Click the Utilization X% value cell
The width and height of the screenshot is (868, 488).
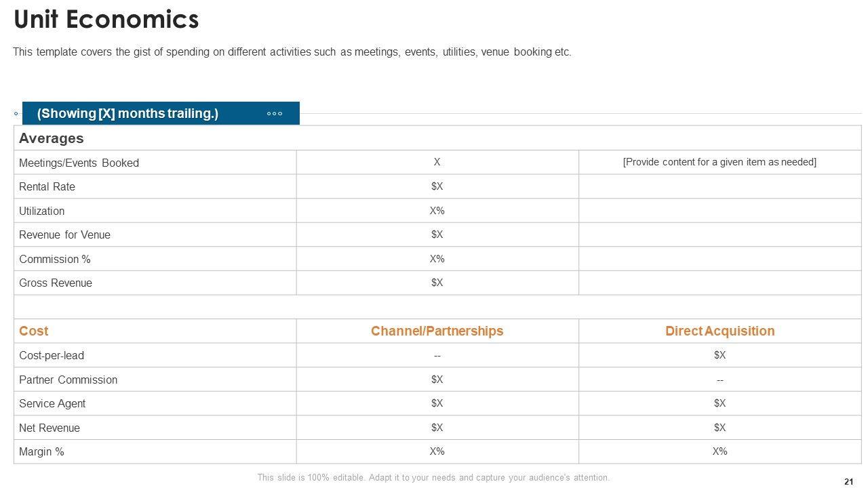click(x=437, y=211)
